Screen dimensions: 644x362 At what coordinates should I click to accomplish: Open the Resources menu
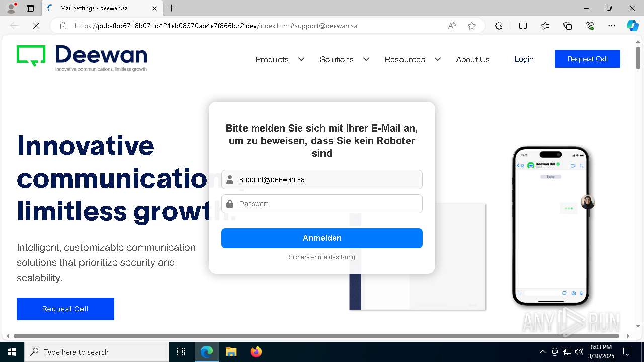point(405,59)
